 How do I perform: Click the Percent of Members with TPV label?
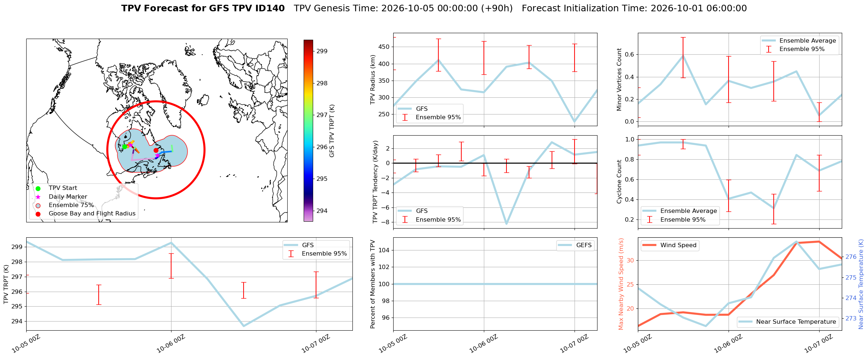(x=372, y=284)
